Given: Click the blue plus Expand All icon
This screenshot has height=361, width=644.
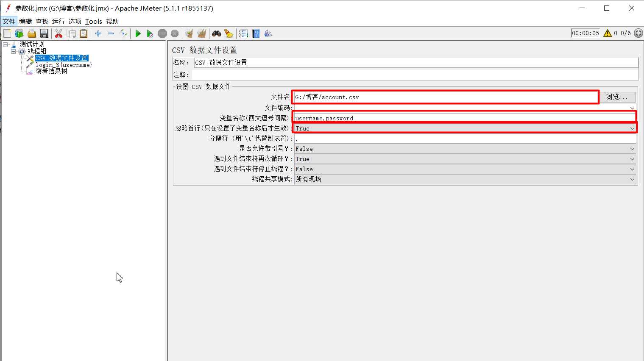Looking at the screenshot, I should 98,33.
